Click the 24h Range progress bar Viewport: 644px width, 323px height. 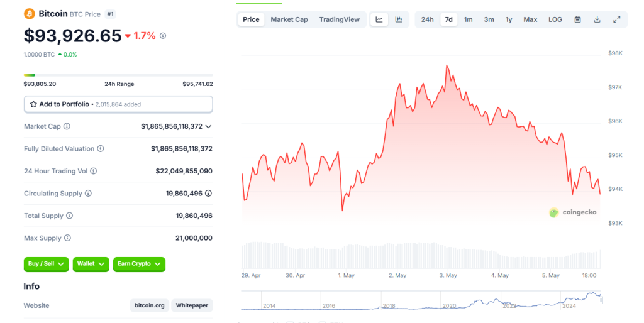click(x=118, y=75)
